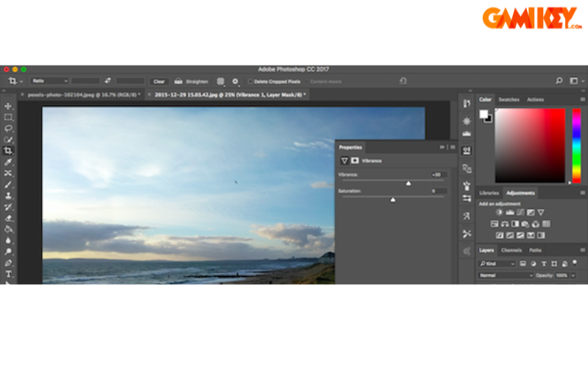Add a Hue/Saturation adjustment layer
Image resolution: width=588 pixels, height=368 pixels.
(494, 224)
